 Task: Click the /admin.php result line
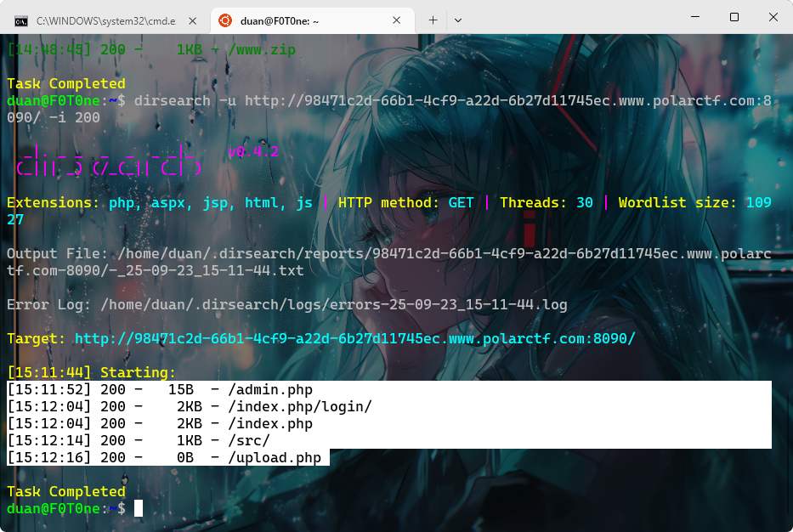coord(161,389)
